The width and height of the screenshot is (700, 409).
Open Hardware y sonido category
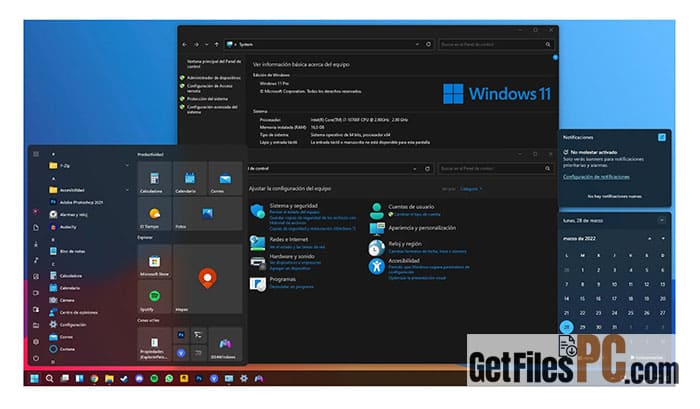tap(292, 256)
